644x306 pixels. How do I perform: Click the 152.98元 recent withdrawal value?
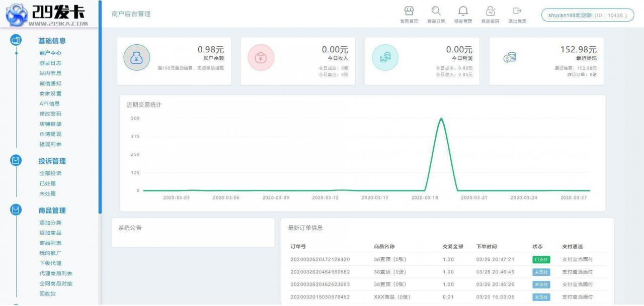[579, 49]
